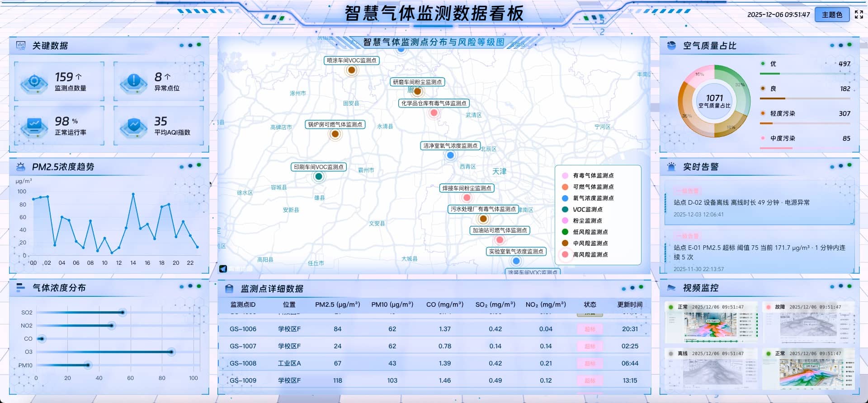This screenshot has height=403, width=868.
Task: Click the PM10 concentration bar handle
Action: (x=88, y=365)
